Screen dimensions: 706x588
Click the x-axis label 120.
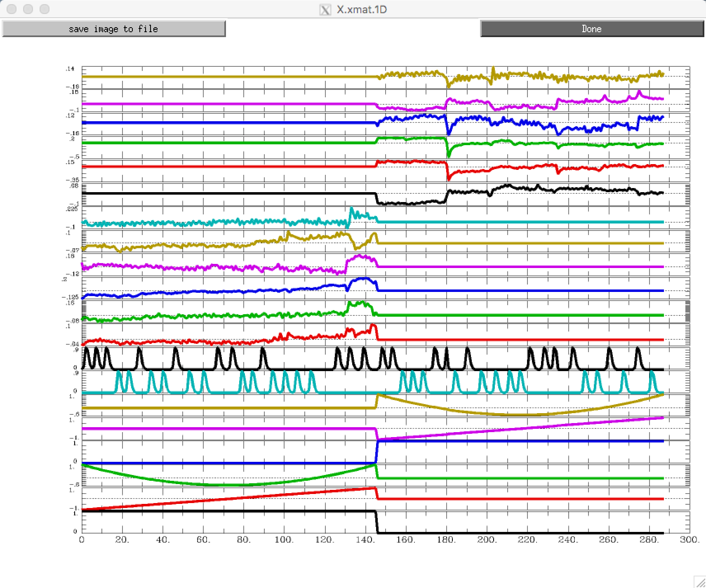pyautogui.click(x=325, y=539)
